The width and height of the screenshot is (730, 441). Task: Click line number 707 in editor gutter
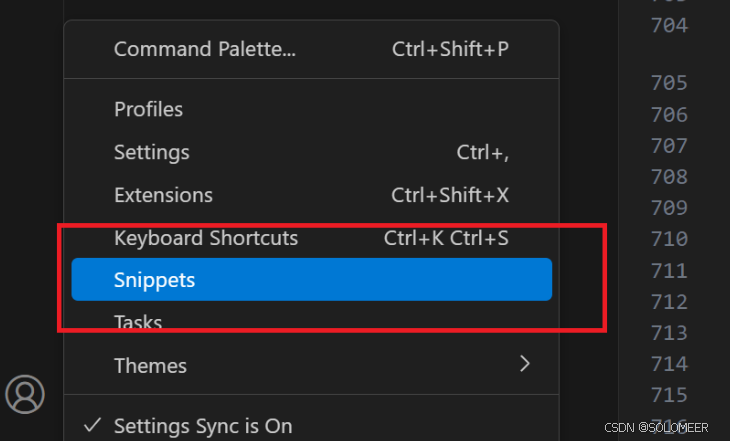click(668, 146)
